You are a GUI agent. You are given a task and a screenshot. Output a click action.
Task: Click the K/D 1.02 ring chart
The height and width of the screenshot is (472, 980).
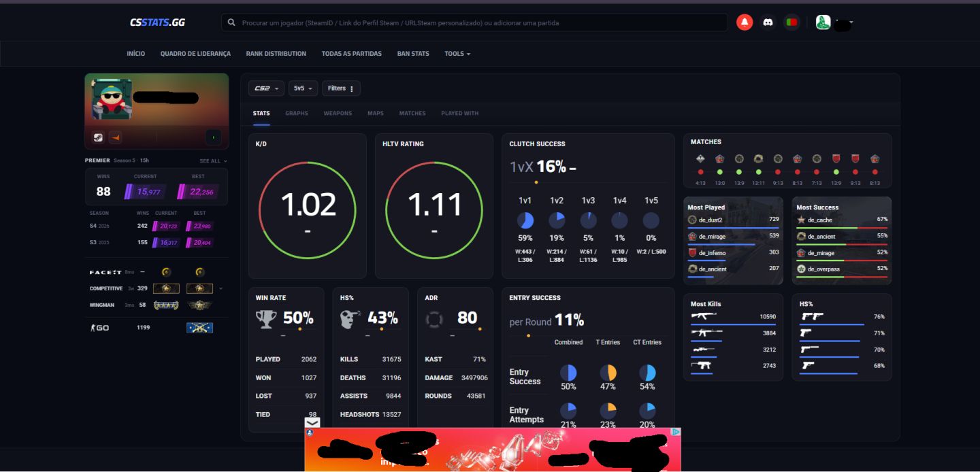click(308, 210)
